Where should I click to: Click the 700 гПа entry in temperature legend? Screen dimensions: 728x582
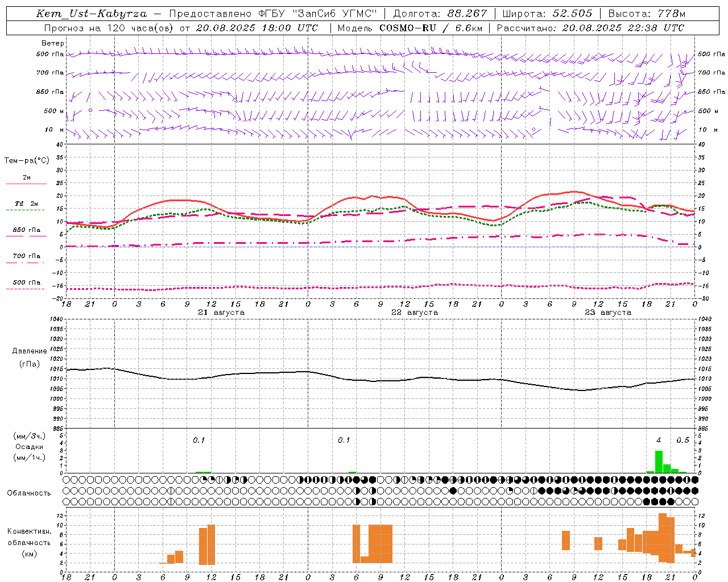click(27, 256)
